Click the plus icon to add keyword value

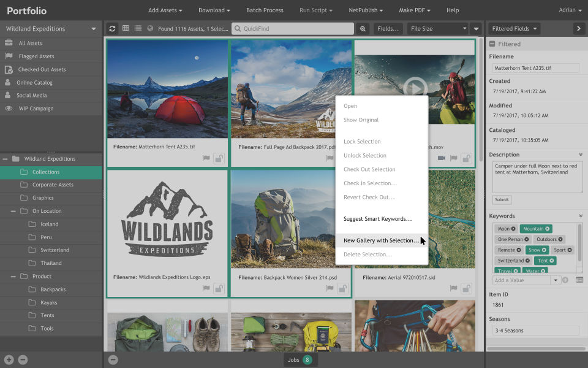pyautogui.click(x=565, y=280)
